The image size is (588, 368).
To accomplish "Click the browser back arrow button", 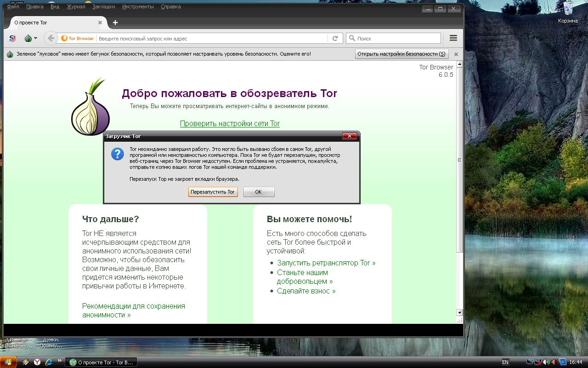I will click(x=51, y=38).
